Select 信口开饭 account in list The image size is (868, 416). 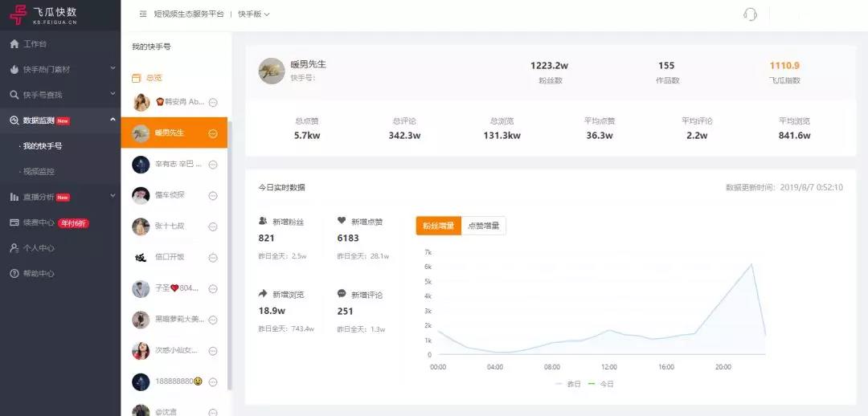(174, 257)
